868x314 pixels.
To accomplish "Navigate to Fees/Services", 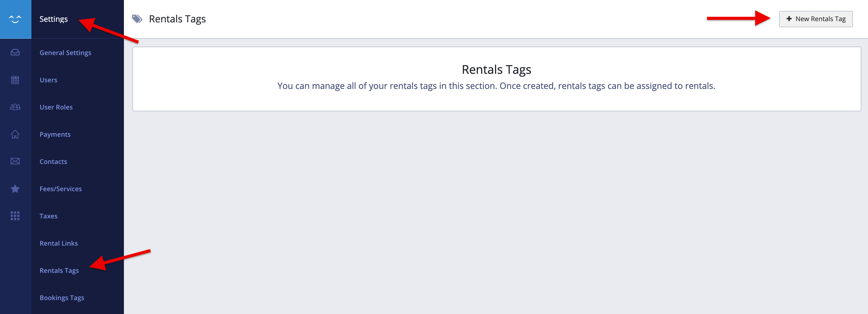I will click(61, 189).
